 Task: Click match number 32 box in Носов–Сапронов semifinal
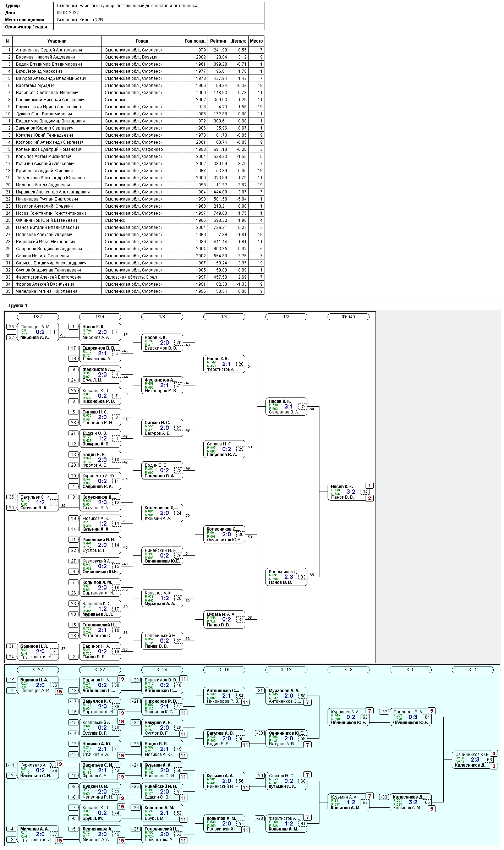click(x=303, y=407)
